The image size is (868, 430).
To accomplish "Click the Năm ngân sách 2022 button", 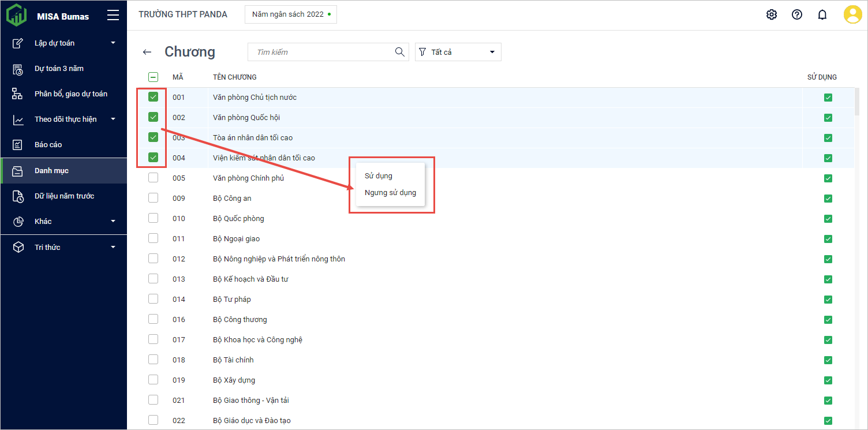I will point(291,14).
